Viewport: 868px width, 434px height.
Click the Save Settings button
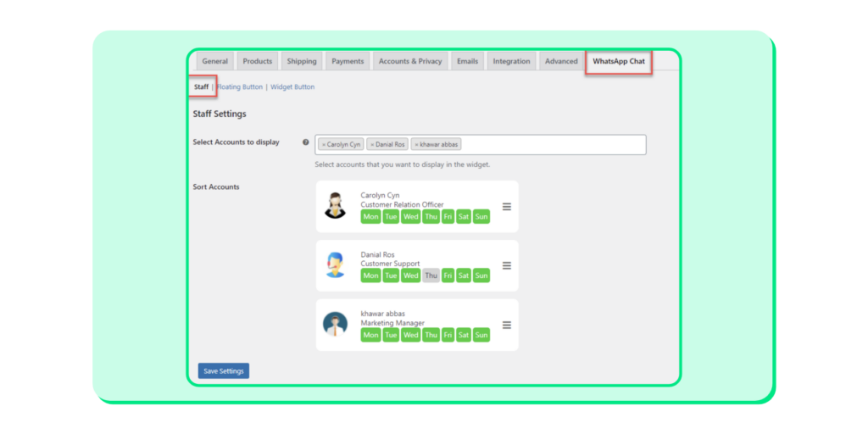coord(224,371)
